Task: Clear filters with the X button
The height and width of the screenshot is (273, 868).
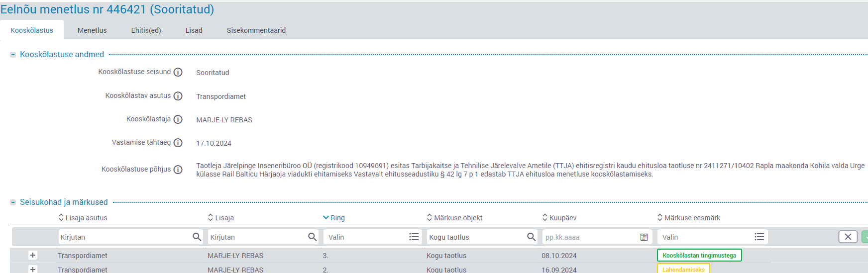Action: pos(848,237)
